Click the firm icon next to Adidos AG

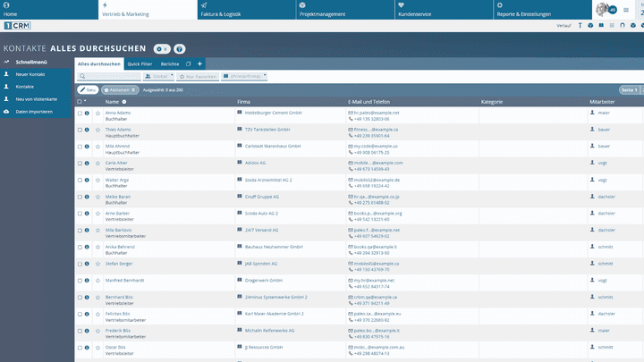point(240,163)
